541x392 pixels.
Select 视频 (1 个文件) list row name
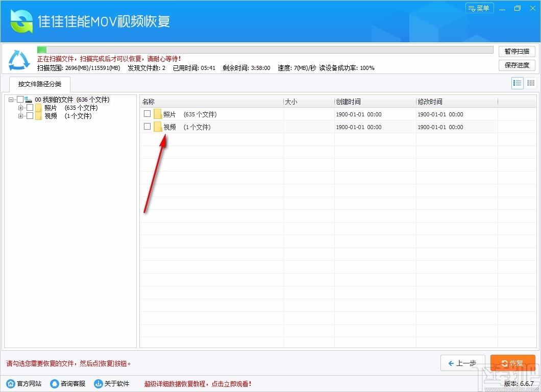187,127
